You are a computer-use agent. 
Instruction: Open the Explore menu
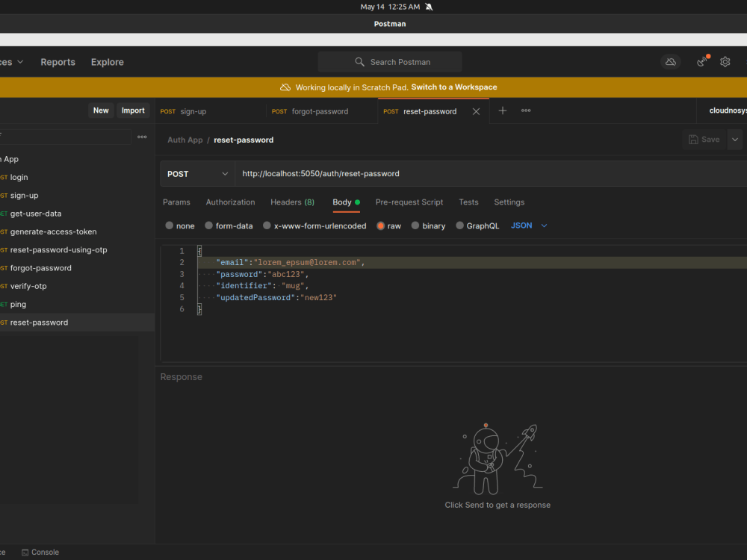(x=107, y=62)
